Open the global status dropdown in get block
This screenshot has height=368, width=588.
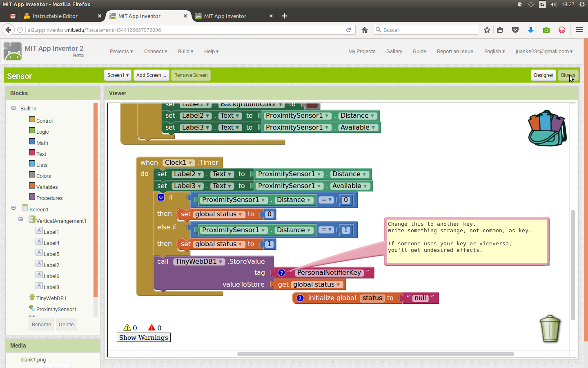click(x=317, y=285)
